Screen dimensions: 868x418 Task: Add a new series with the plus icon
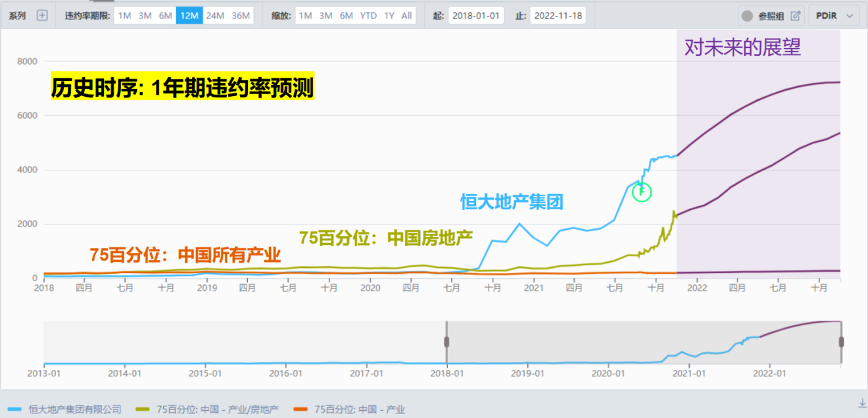42,15
